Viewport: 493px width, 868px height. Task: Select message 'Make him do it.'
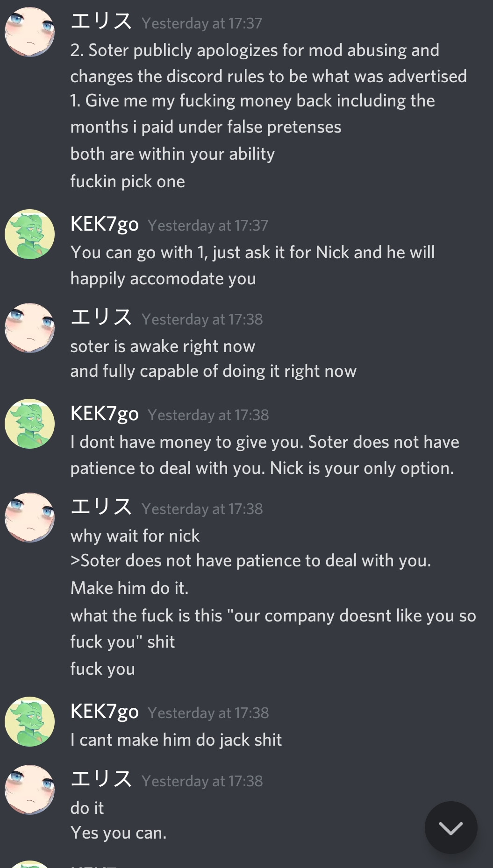pos(129,588)
